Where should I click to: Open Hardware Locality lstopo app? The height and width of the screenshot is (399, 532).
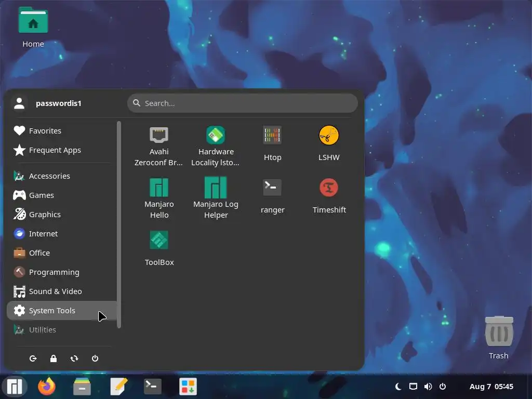(x=216, y=146)
